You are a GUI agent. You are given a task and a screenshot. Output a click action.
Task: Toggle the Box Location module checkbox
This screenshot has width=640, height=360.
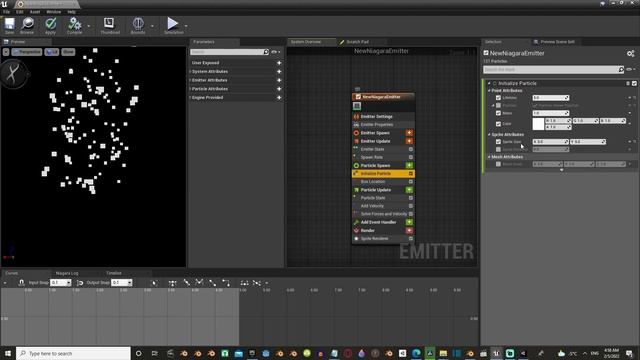tap(411, 182)
